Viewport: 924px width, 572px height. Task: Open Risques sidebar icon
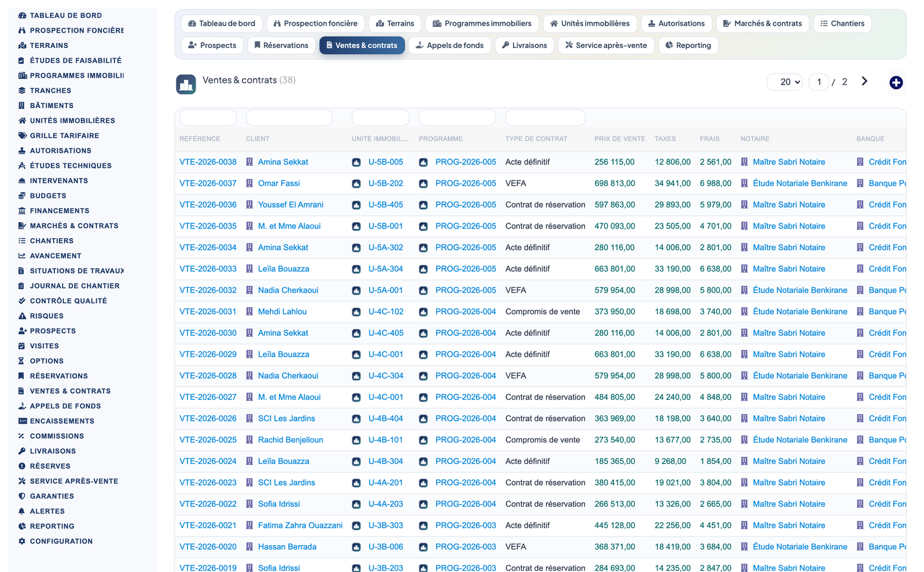click(x=22, y=316)
